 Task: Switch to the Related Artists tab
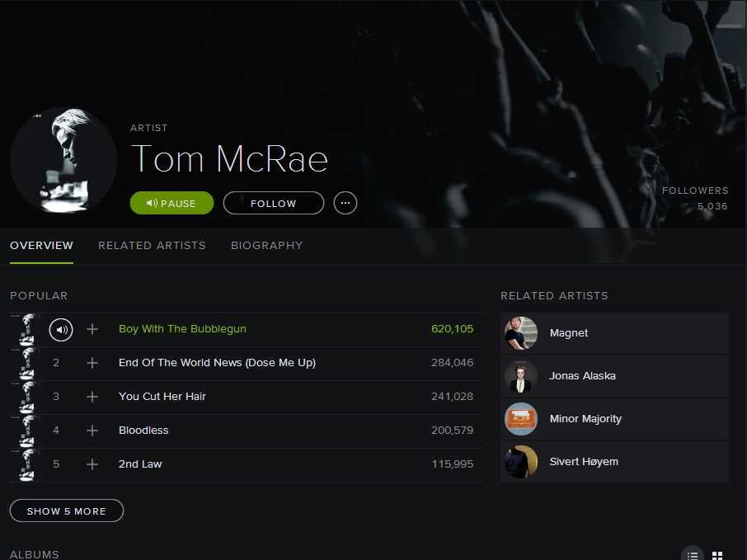pos(152,245)
